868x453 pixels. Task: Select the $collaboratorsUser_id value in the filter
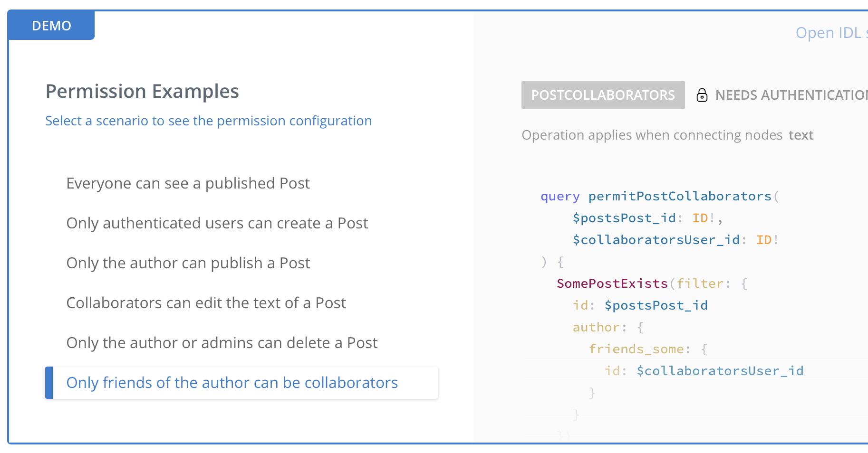(720, 370)
